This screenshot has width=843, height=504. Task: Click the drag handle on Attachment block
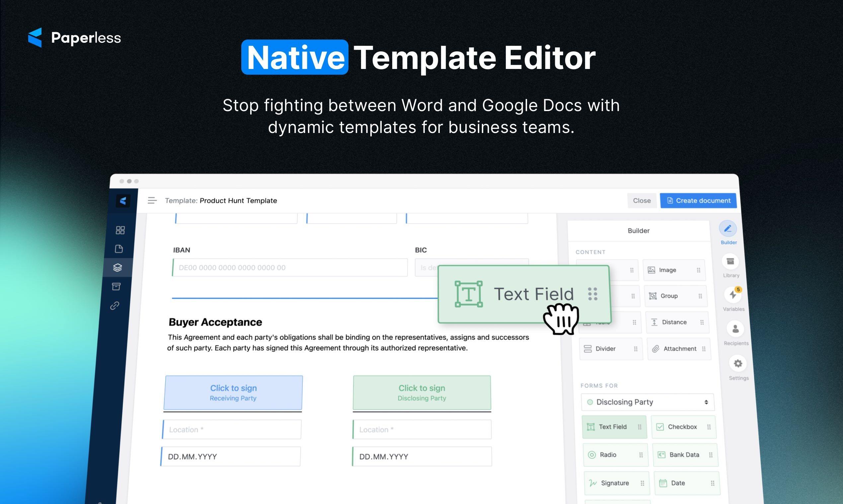[x=704, y=349]
